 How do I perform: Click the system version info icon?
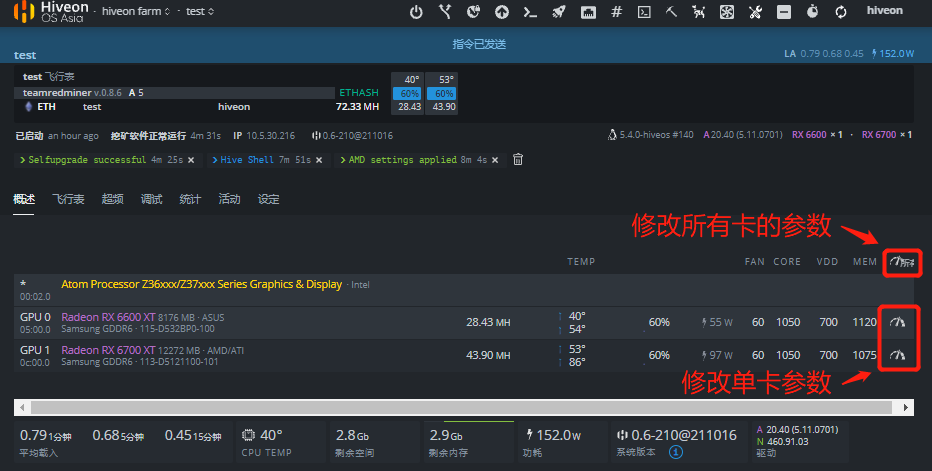(x=675, y=452)
